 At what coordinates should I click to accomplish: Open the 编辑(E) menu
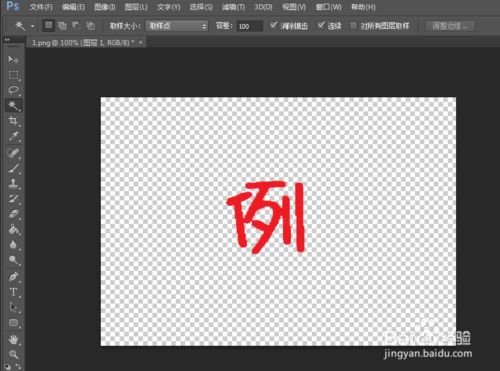pyautogui.click(x=73, y=7)
